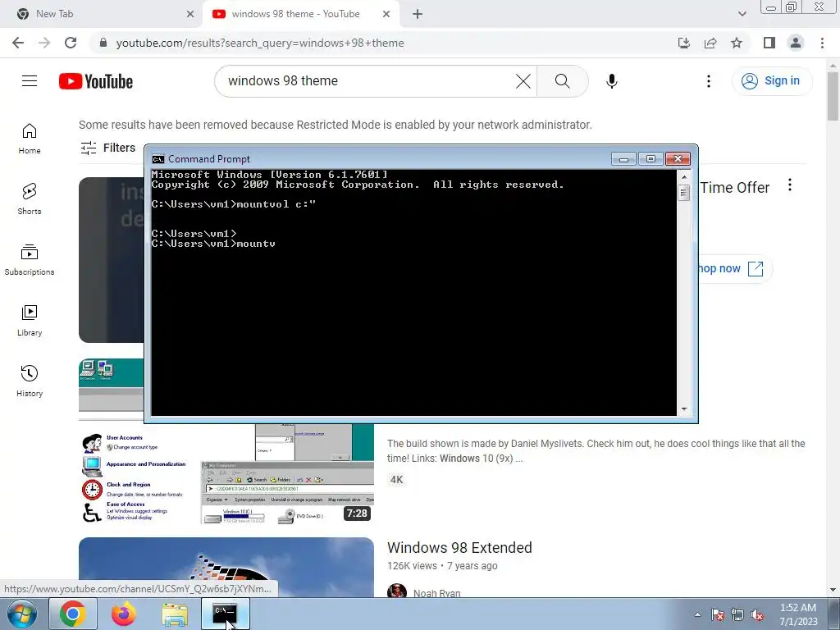Open Chrome's forward navigation arrow
This screenshot has width=840, height=630.
[44, 43]
